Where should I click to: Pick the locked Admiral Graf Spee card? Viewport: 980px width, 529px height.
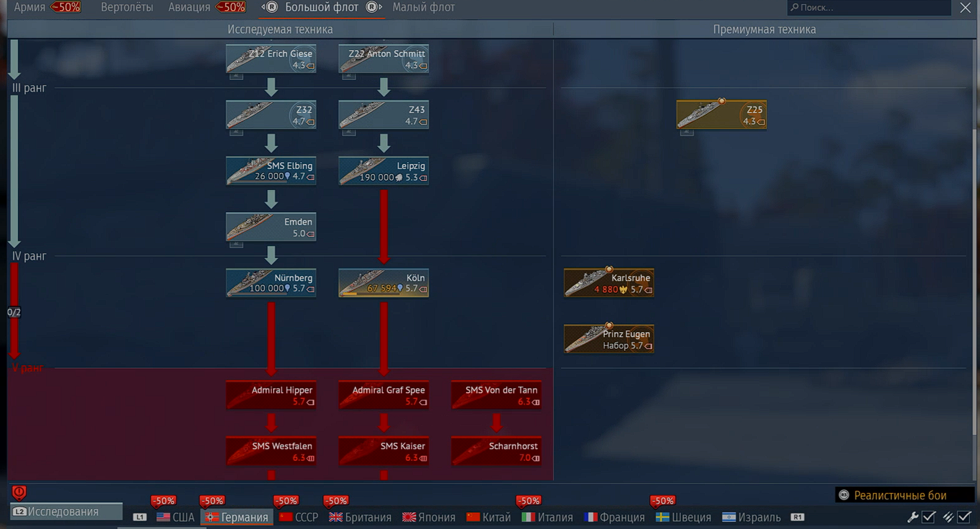384,395
